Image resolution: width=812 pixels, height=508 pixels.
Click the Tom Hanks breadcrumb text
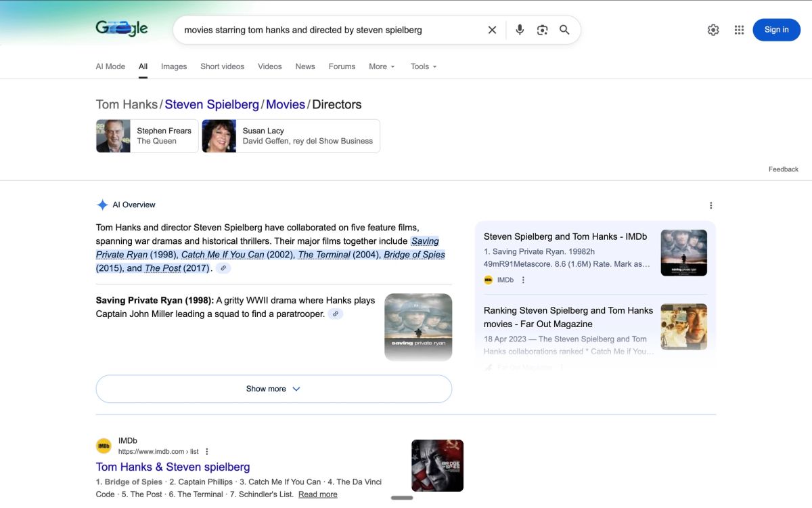pyautogui.click(x=127, y=104)
